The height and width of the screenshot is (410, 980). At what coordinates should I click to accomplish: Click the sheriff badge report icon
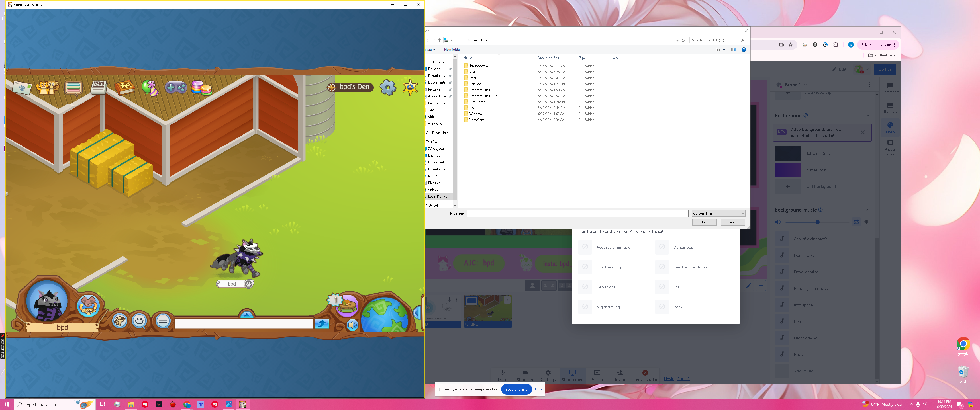point(410,87)
